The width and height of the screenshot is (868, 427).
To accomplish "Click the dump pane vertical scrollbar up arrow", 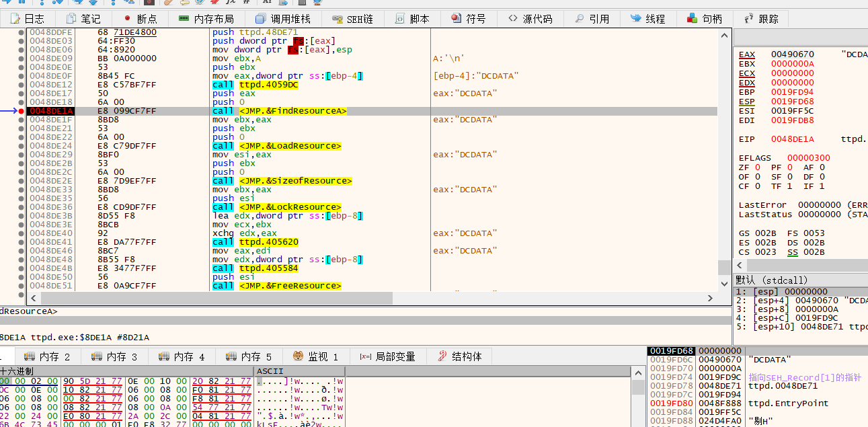I will pos(638,372).
